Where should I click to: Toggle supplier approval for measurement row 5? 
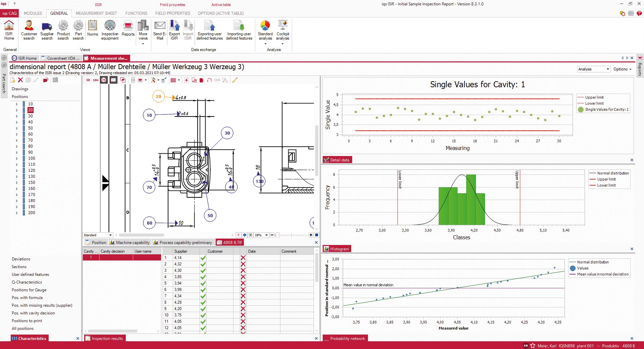pos(203,283)
